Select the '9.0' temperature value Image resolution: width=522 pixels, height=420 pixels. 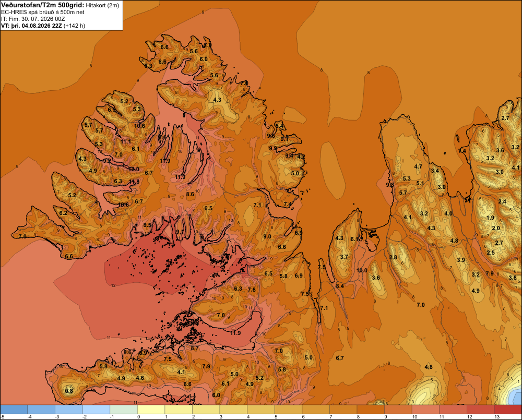pyautogui.click(x=267, y=236)
